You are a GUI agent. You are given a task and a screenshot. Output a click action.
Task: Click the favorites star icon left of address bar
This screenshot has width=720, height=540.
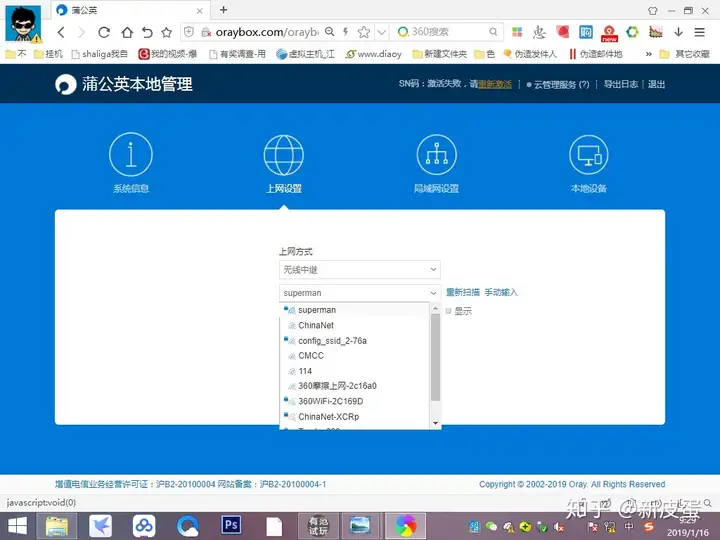pos(167,32)
